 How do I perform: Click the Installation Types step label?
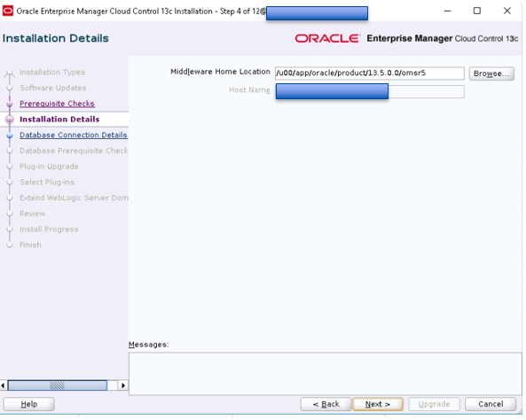tap(52, 72)
